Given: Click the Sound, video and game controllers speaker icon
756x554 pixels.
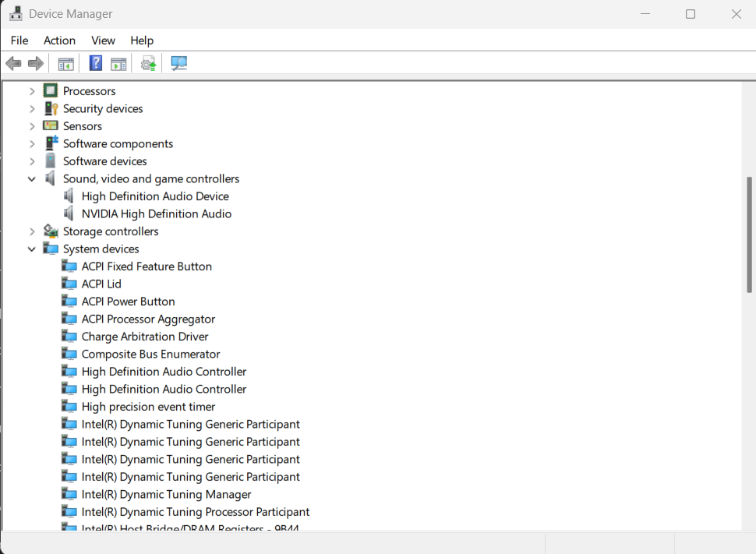Looking at the screenshot, I should [50, 178].
